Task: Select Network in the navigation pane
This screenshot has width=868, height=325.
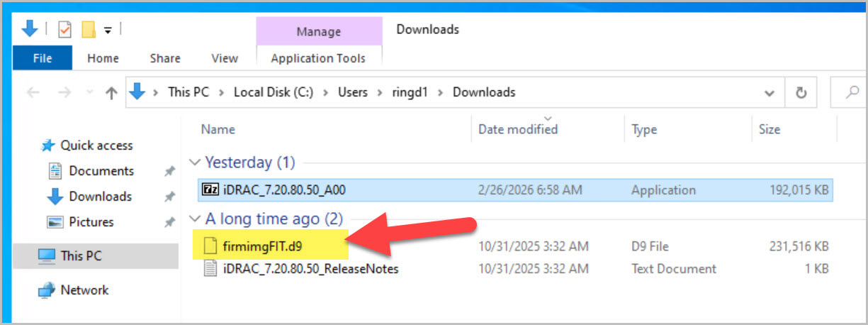Action: pyautogui.click(x=84, y=290)
